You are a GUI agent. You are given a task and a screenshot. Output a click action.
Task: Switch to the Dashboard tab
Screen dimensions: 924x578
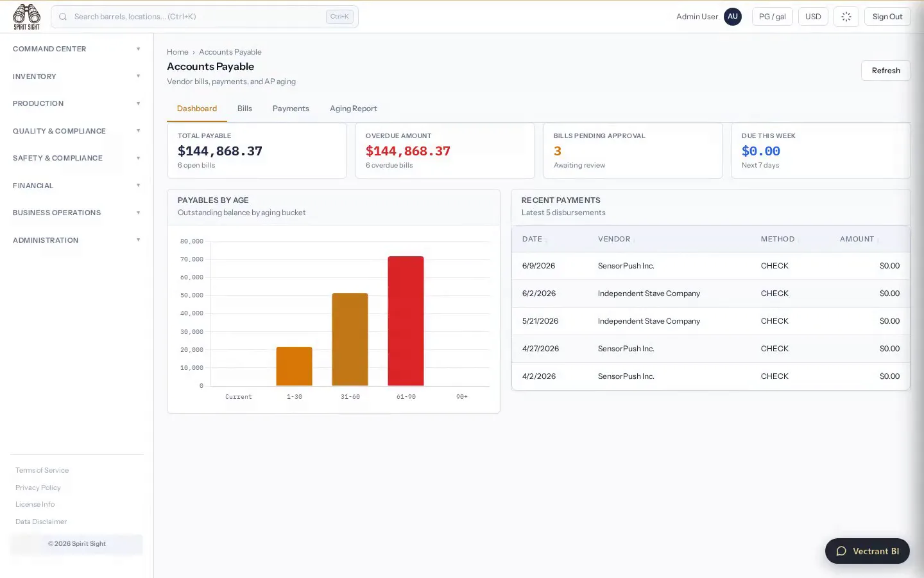pos(197,109)
